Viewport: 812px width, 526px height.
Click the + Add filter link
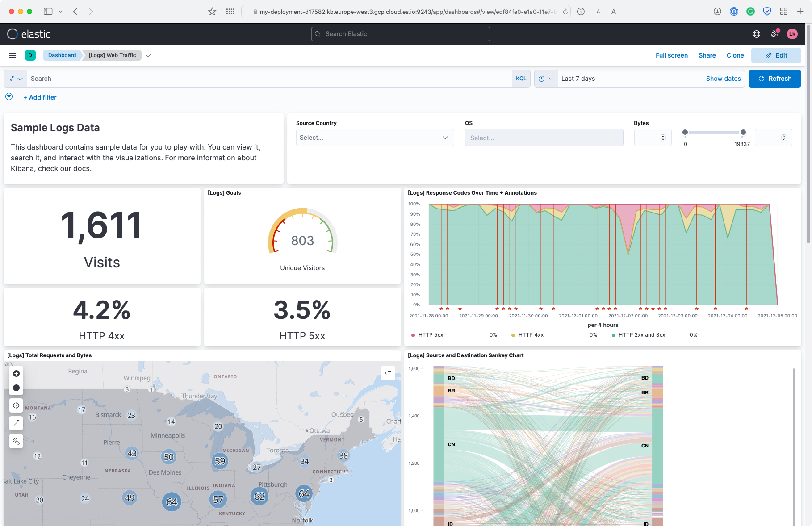40,97
